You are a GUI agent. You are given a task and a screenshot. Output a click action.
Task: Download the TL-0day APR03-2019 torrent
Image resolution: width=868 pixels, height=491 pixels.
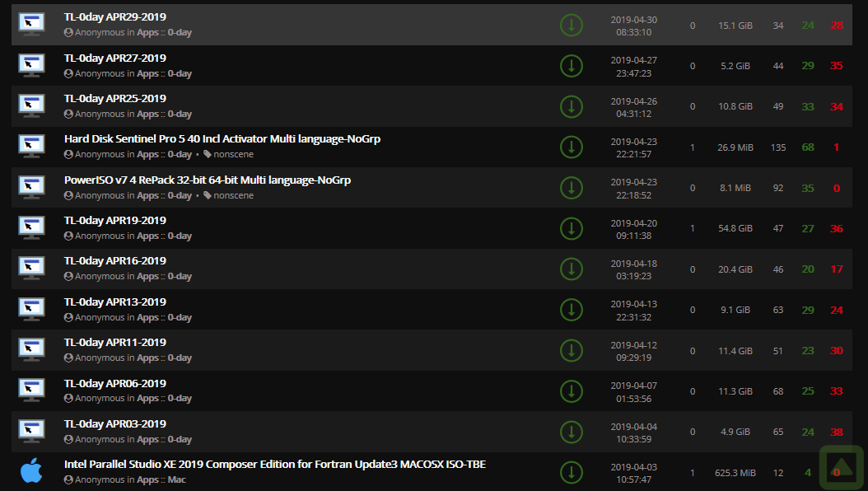(x=572, y=432)
